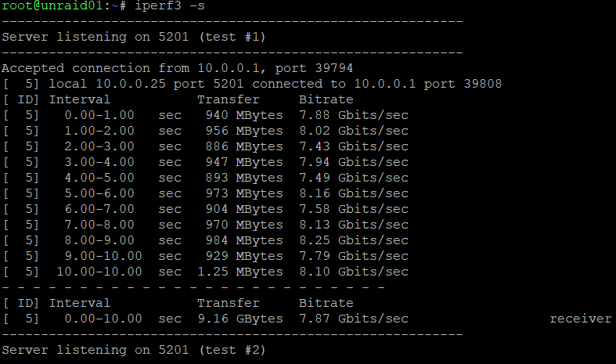Click the first Interval column header
Screen dimensions: 616x364
79,99
